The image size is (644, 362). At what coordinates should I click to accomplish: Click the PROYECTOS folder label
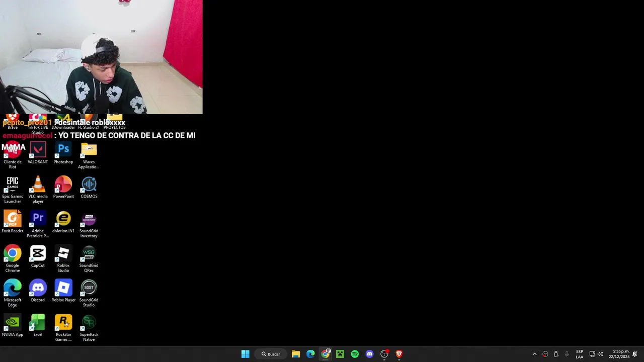coord(114,128)
